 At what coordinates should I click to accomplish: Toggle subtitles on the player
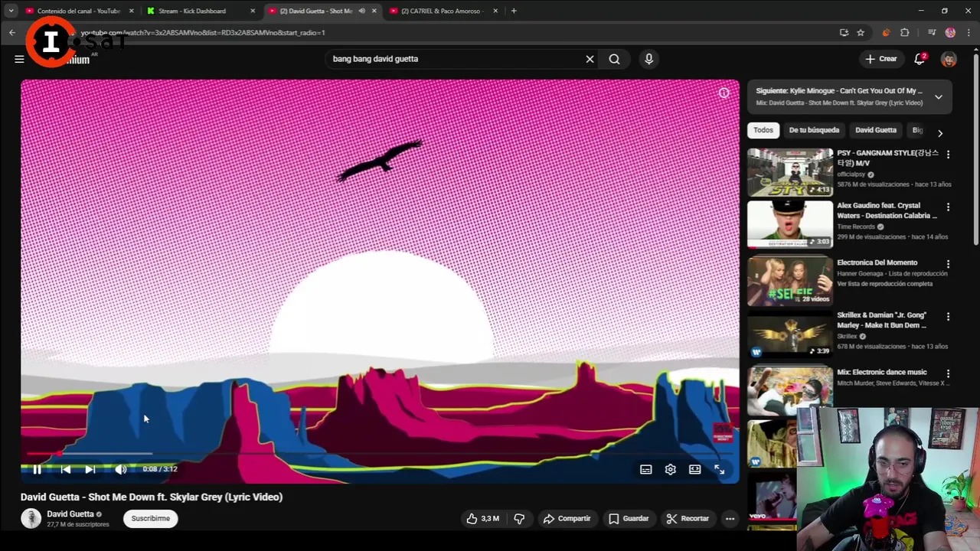pyautogui.click(x=645, y=470)
